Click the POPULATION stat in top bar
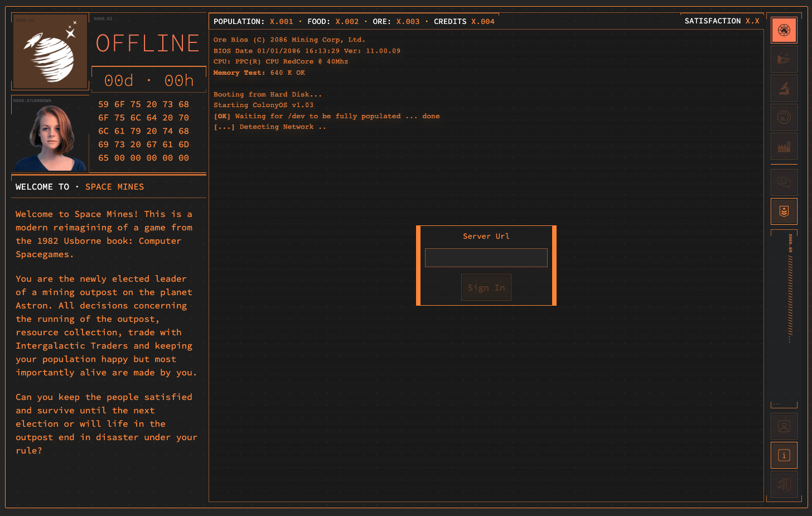The height and width of the screenshot is (516, 812). pos(239,21)
